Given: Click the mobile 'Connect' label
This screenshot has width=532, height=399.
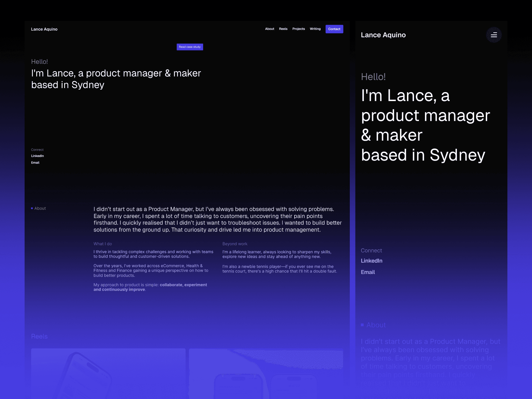Looking at the screenshot, I should [x=371, y=250].
